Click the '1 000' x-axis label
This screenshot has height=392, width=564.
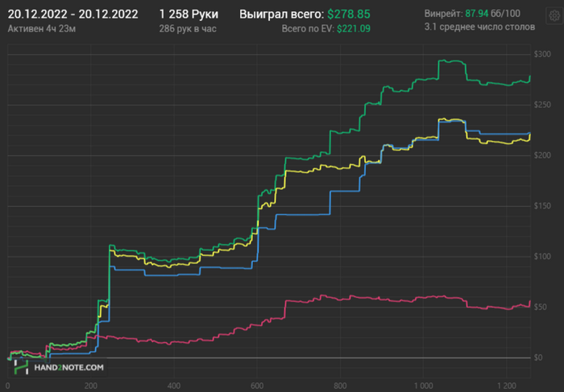coord(424,386)
